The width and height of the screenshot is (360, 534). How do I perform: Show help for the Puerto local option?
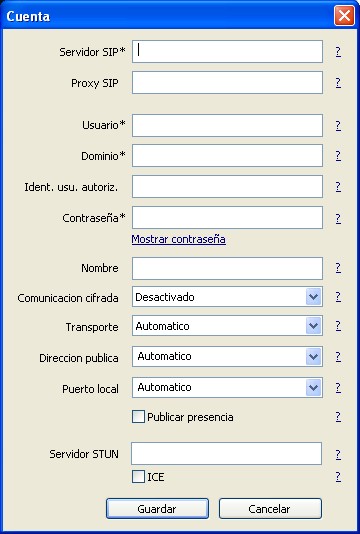[x=338, y=387]
